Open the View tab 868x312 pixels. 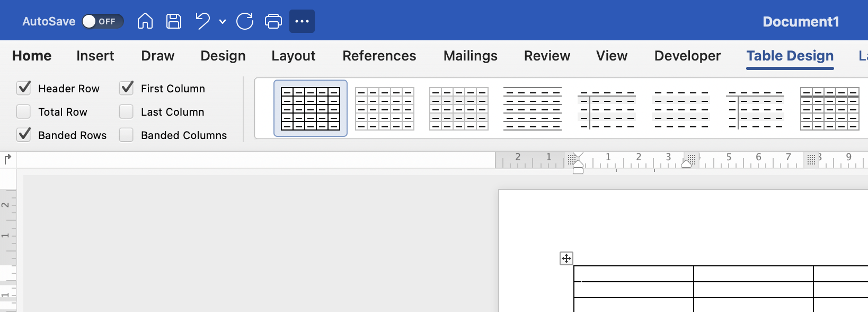[612, 56]
